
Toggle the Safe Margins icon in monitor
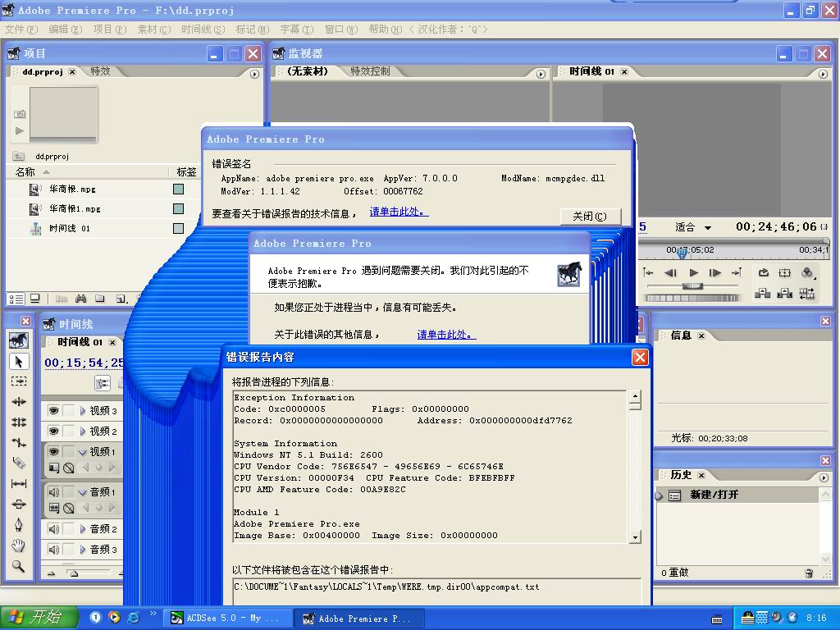click(785, 272)
